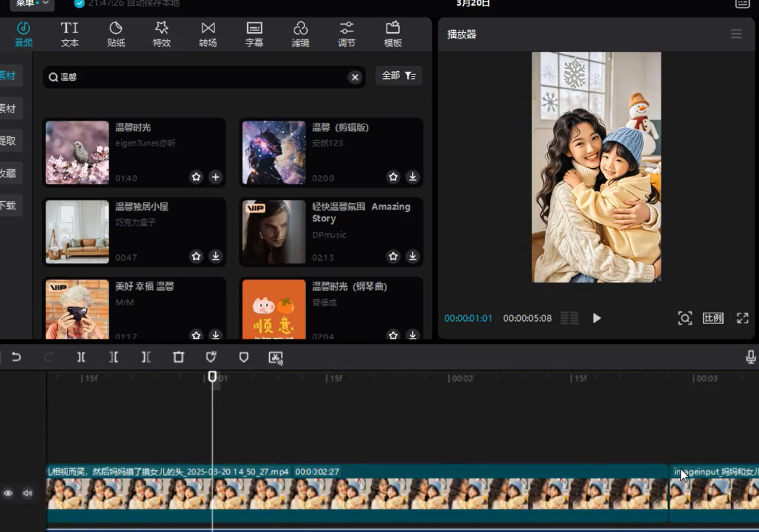This screenshot has width=759, height=532.
Task: Select the split clip tool
Action: 82,357
